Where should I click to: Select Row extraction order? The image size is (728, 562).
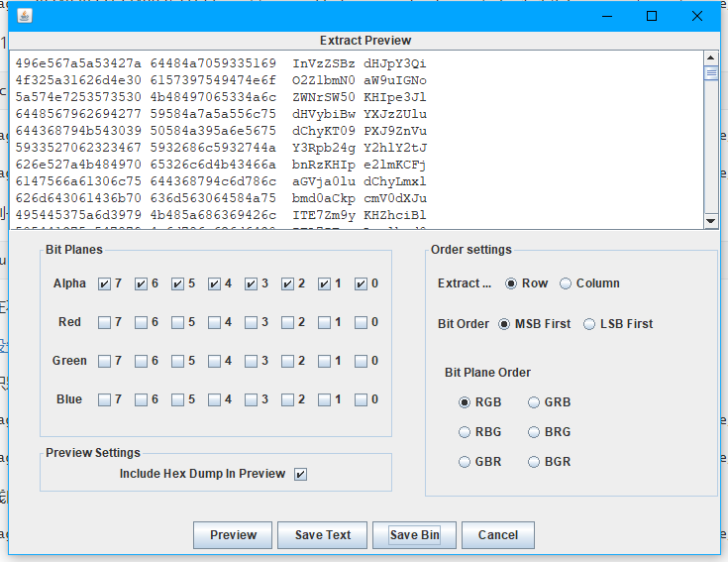511,283
